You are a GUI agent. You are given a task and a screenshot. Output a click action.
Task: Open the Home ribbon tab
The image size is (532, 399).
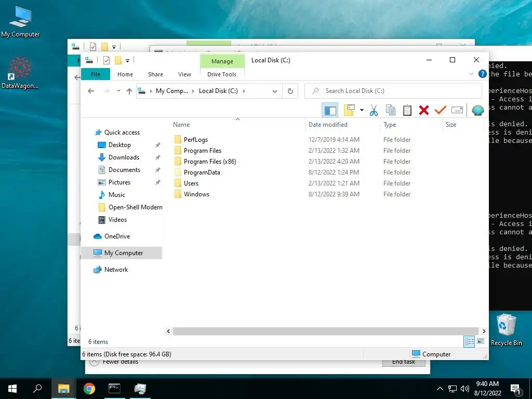(x=125, y=74)
